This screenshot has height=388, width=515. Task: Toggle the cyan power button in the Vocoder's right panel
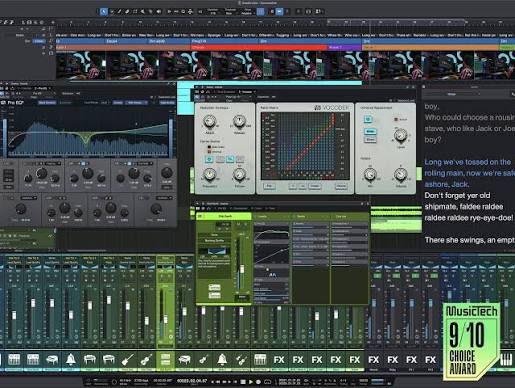coord(368,119)
